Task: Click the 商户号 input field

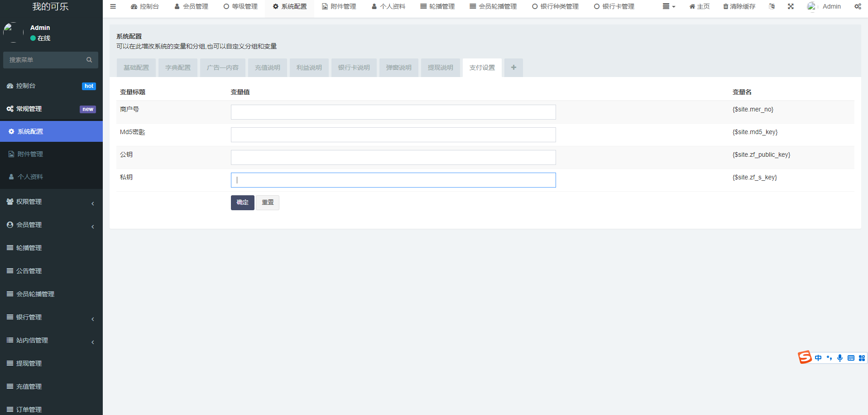Action: pyautogui.click(x=393, y=112)
